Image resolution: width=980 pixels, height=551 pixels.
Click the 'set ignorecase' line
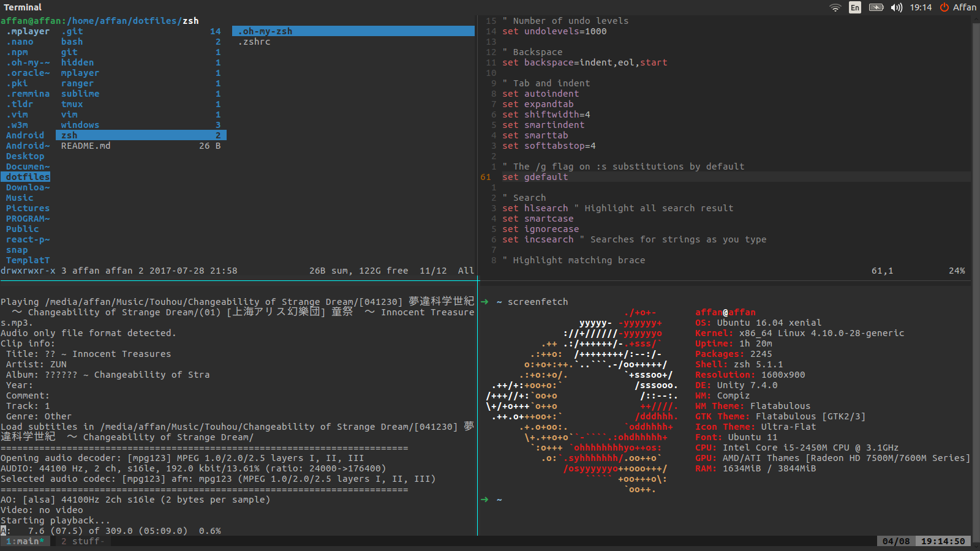pyautogui.click(x=541, y=229)
